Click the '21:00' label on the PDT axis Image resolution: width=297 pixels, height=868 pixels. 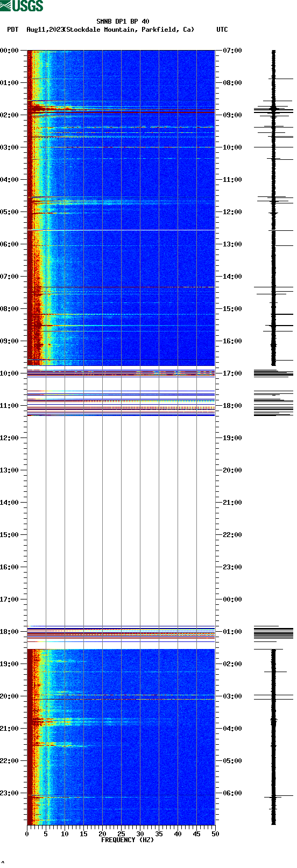[9, 729]
